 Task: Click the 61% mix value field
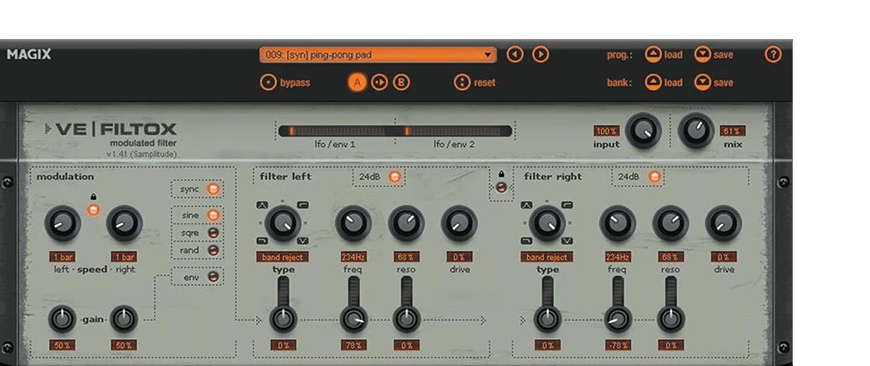click(732, 131)
